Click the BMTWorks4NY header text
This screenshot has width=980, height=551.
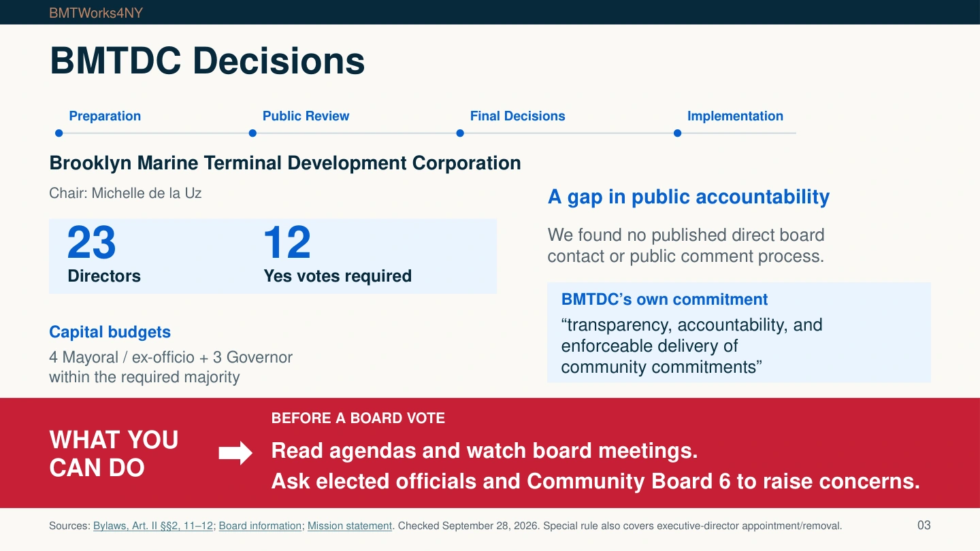click(x=96, y=13)
